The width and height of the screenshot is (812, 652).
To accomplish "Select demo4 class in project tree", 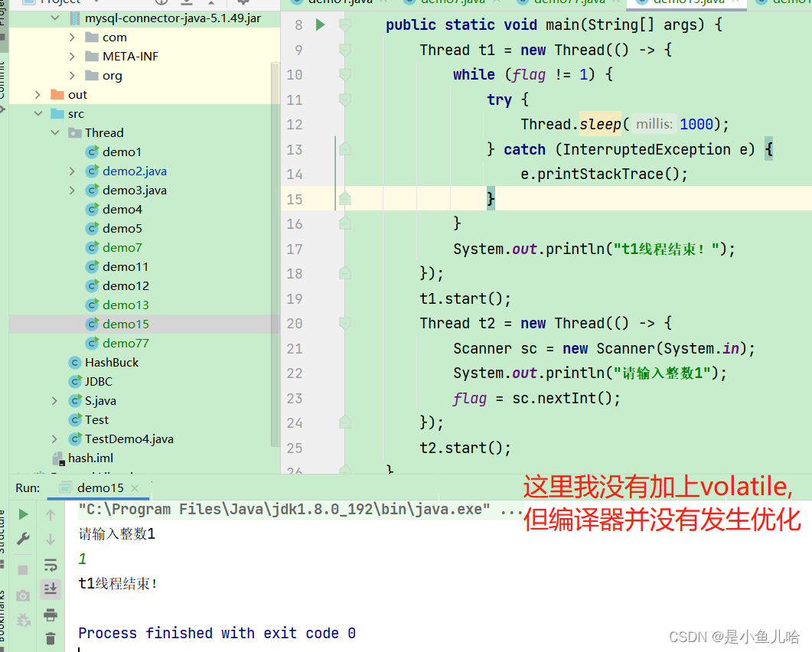I will pyautogui.click(x=122, y=209).
